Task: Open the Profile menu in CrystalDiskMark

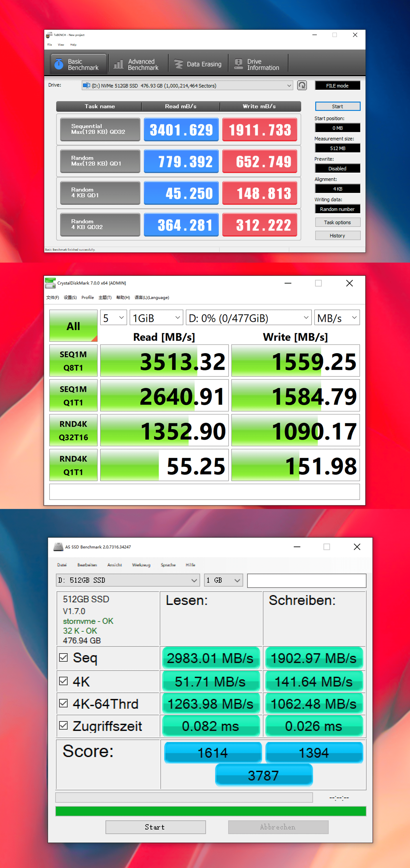Action: click(x=88, y=298)
